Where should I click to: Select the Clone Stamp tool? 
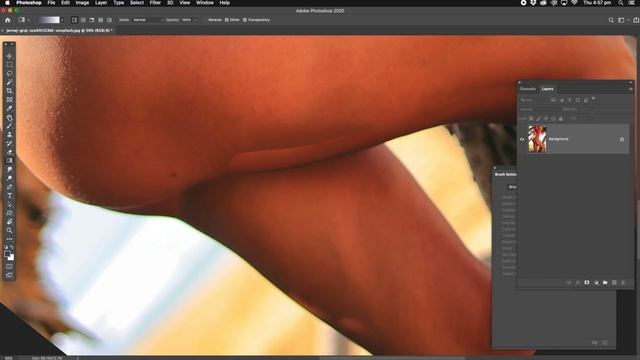tap(9, 135)
